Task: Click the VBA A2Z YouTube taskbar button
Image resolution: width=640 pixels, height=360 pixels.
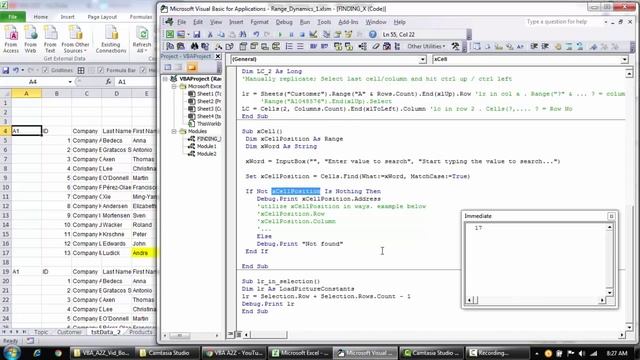Action: [236, 353]
